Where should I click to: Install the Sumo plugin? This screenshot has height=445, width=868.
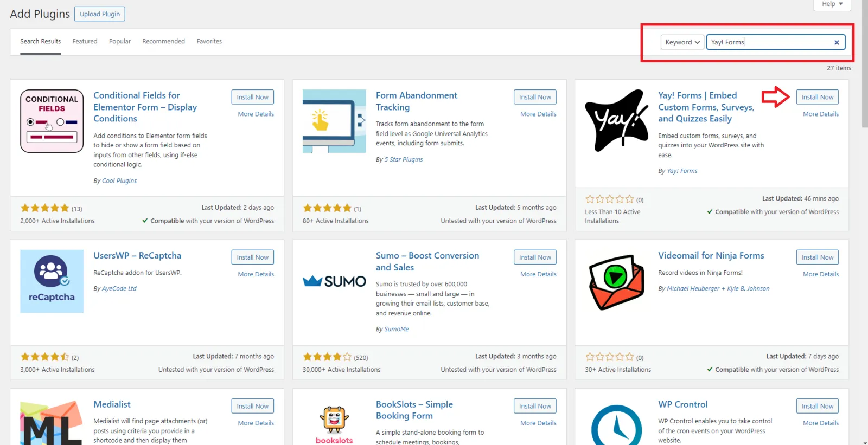[x=535, y=257]
